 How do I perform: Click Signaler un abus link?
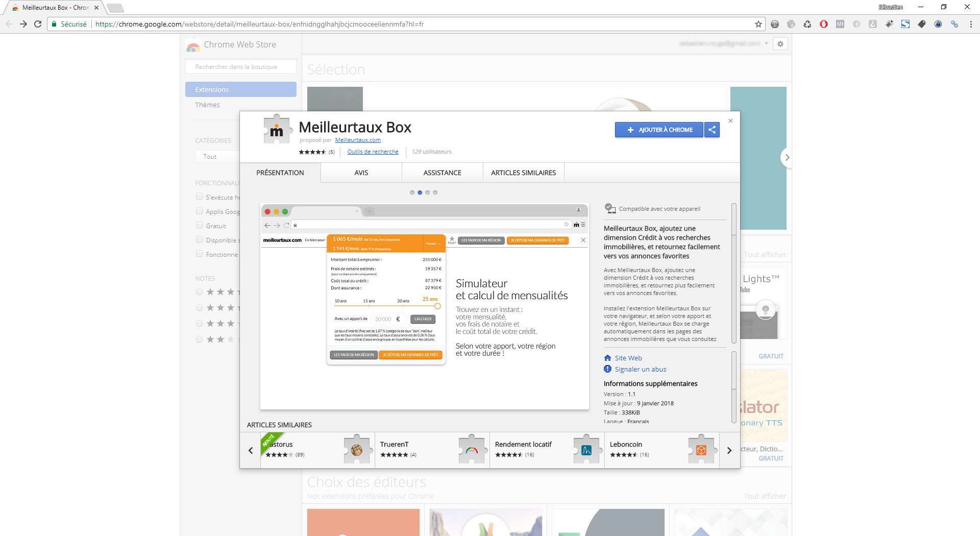pyautogui.click(x=641, y=369)
